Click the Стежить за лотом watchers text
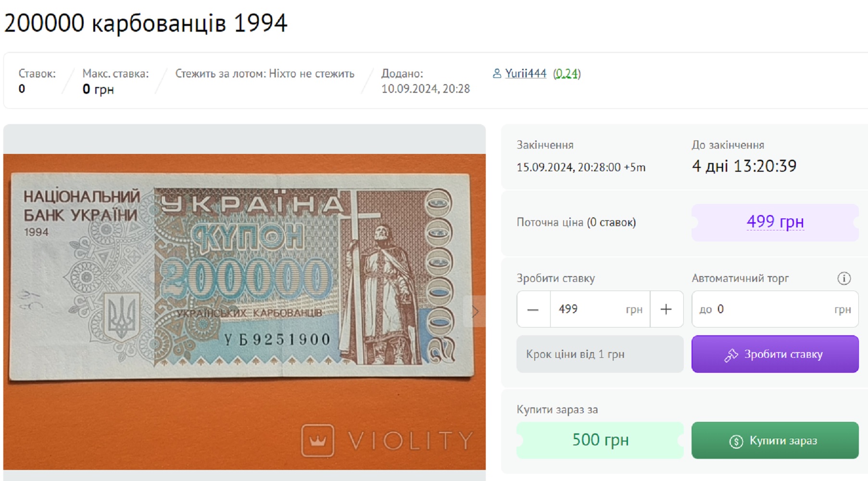The height and width of the screenshot is (481, 868). pos(264,74)
